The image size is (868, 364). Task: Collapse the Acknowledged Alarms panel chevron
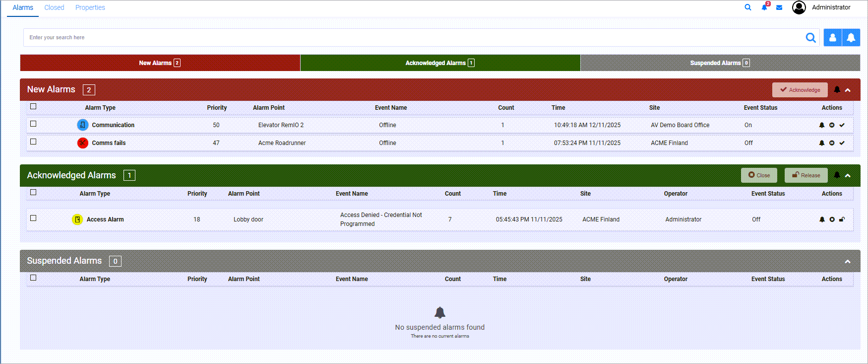(848, 176)
